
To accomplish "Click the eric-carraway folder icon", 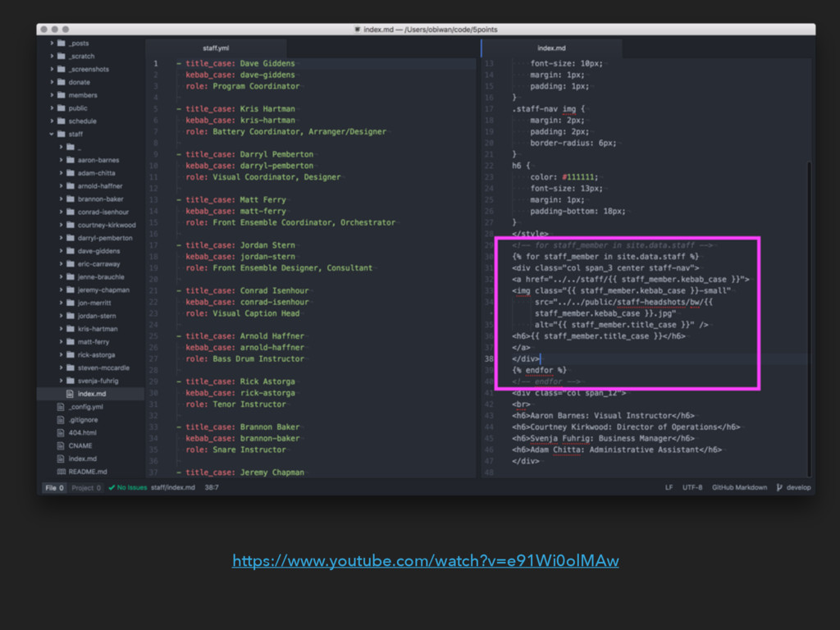I will [x=71, y=263].
